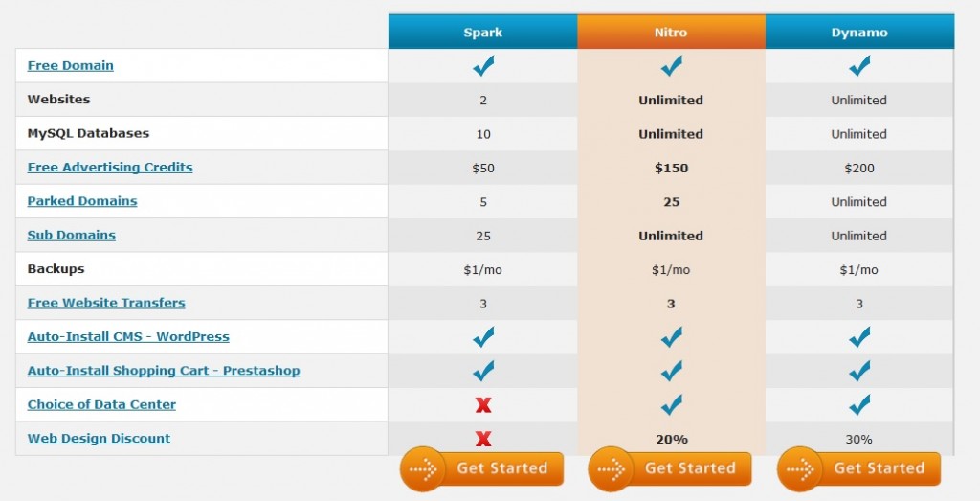
Task: Click the Nitro checkmark for Auto-Install WordPress
Action: click(671, 337)
